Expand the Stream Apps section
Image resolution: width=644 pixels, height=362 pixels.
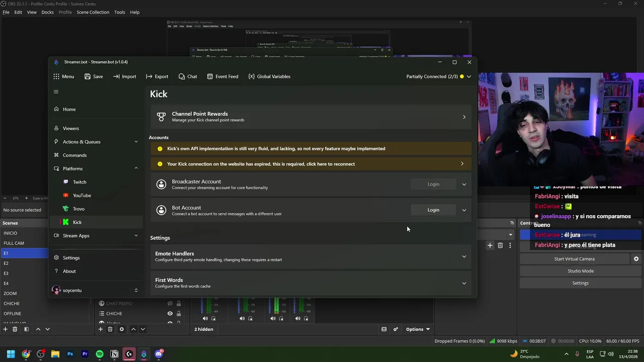pos(96,235)
